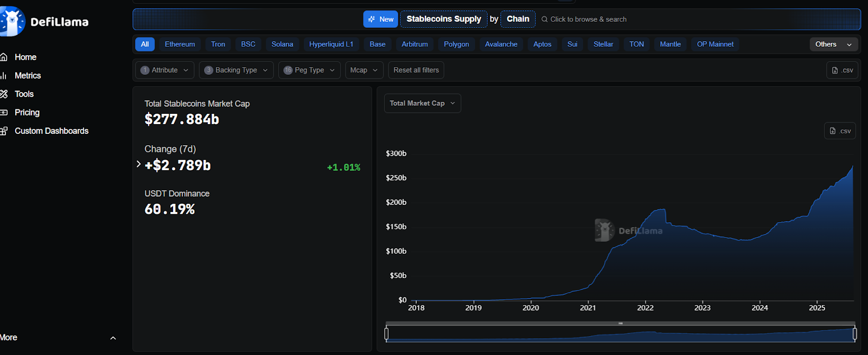Open the OP Mainnet chain tab
Viewport: 868px width, 355px height.
point(715,44)
